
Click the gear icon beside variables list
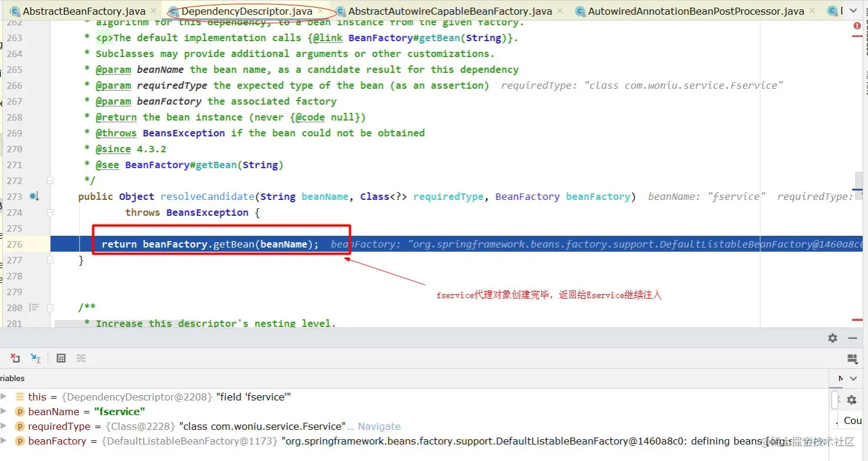(x=852, y=400)
